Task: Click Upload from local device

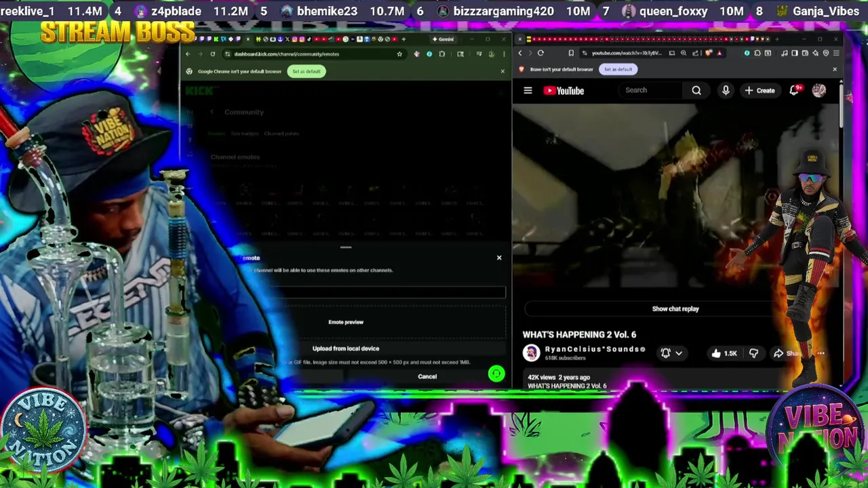Action: coord(346,348)
